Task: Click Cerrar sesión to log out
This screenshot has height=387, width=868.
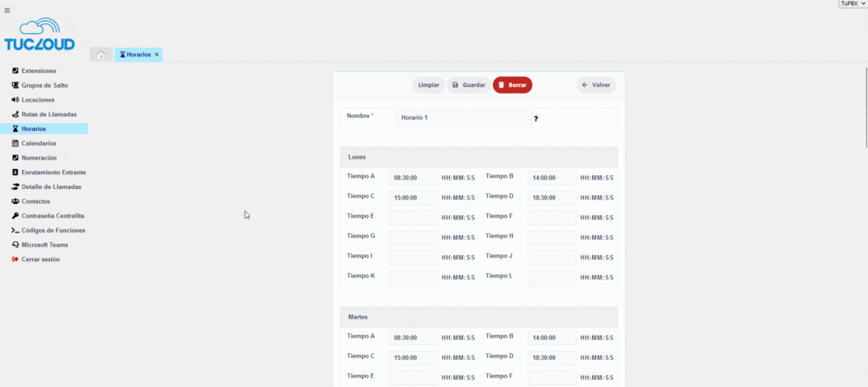Action: 40,259
